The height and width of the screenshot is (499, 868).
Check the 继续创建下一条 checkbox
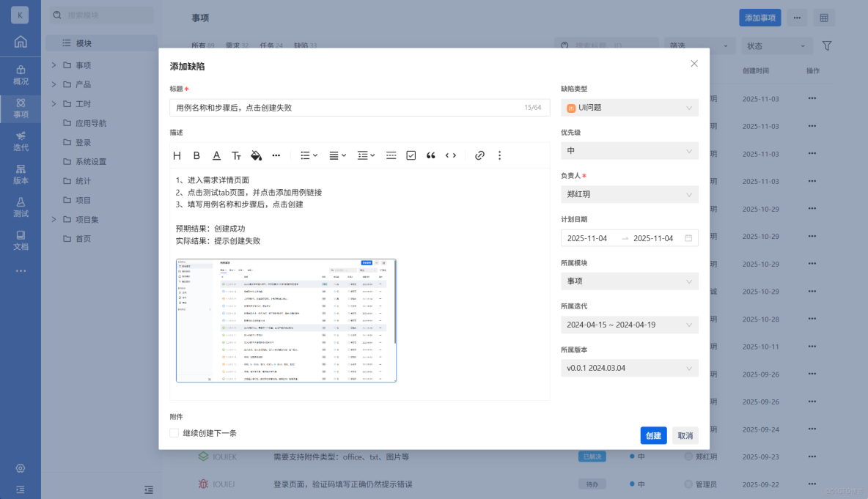pos(174,433)
